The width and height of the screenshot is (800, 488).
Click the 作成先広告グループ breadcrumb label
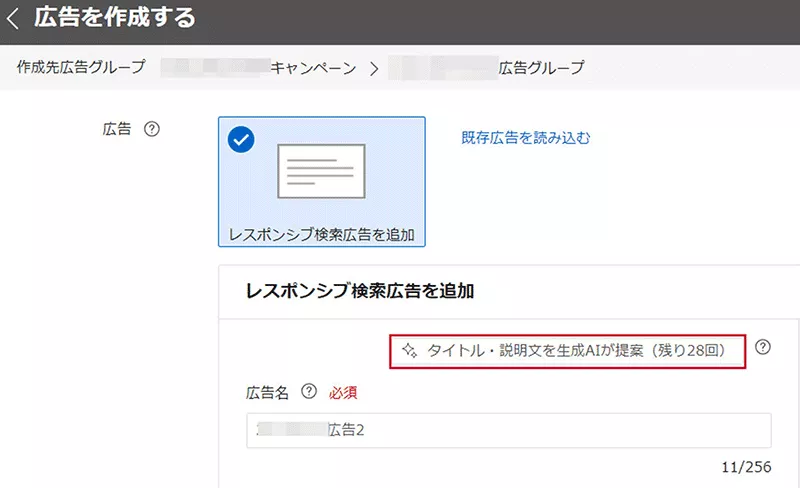(81, 68)
